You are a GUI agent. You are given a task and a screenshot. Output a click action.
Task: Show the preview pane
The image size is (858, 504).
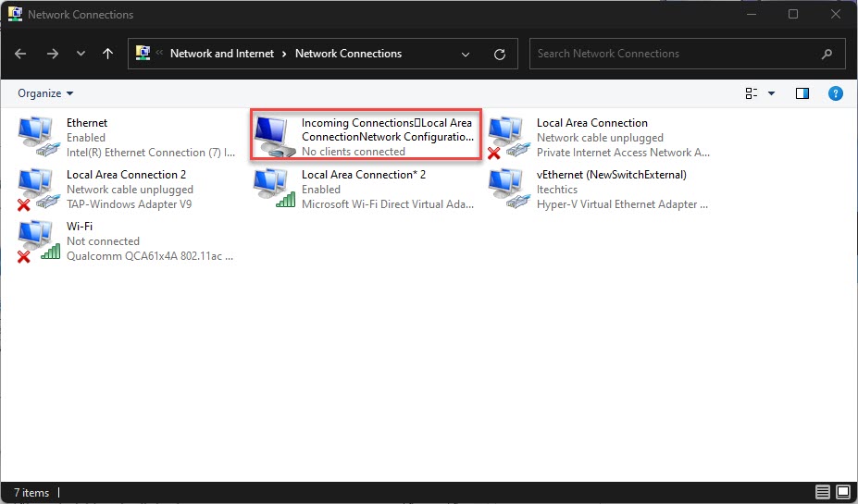[x=802, y=93]
